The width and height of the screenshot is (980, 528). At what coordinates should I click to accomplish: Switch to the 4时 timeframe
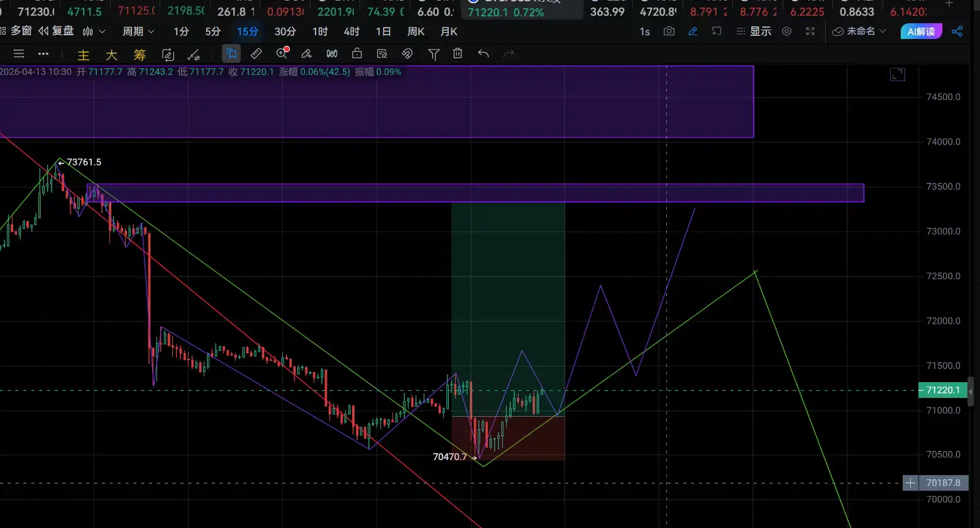point(352,31)
